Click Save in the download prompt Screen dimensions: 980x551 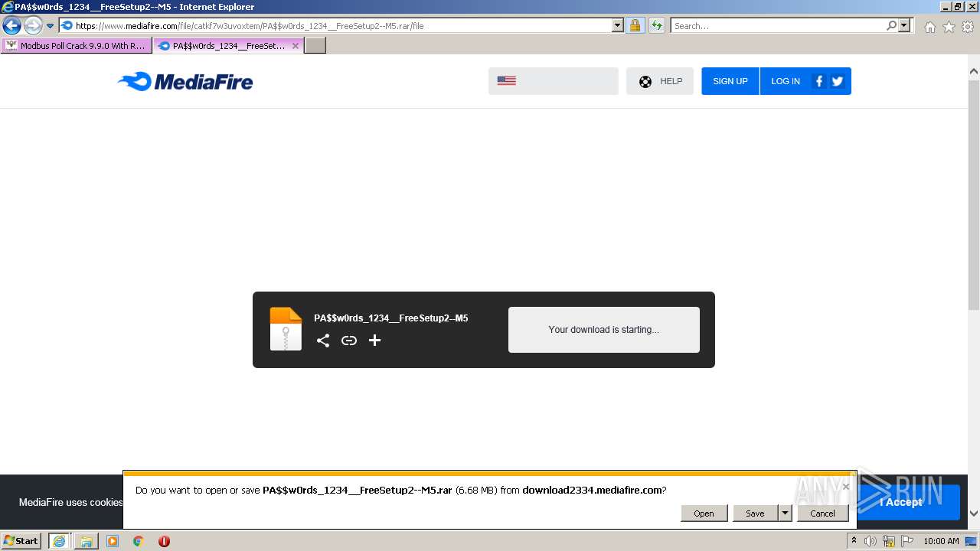pos(756,514)
